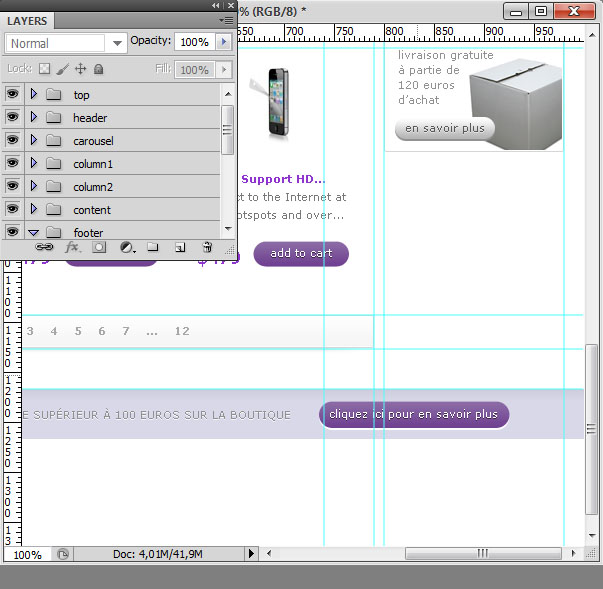
Task: Click canvas scroll down arrow
Action: pyautogui.click(x=592, y=535)
